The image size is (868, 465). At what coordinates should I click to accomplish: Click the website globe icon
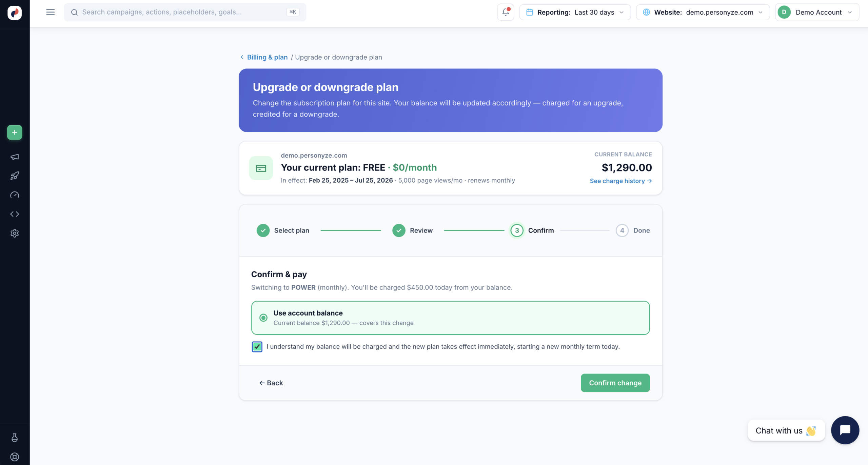coord(646,12)
